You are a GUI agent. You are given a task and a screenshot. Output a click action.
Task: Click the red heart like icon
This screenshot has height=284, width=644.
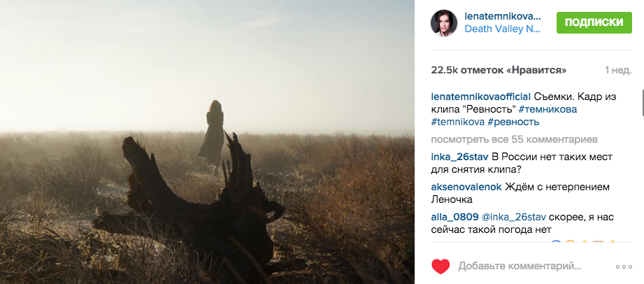[441, 267]
